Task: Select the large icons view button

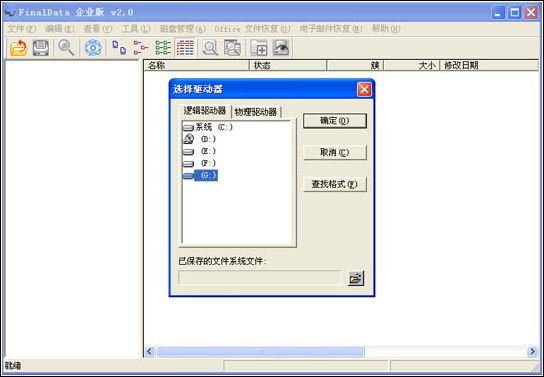Action: pos(119,48)
